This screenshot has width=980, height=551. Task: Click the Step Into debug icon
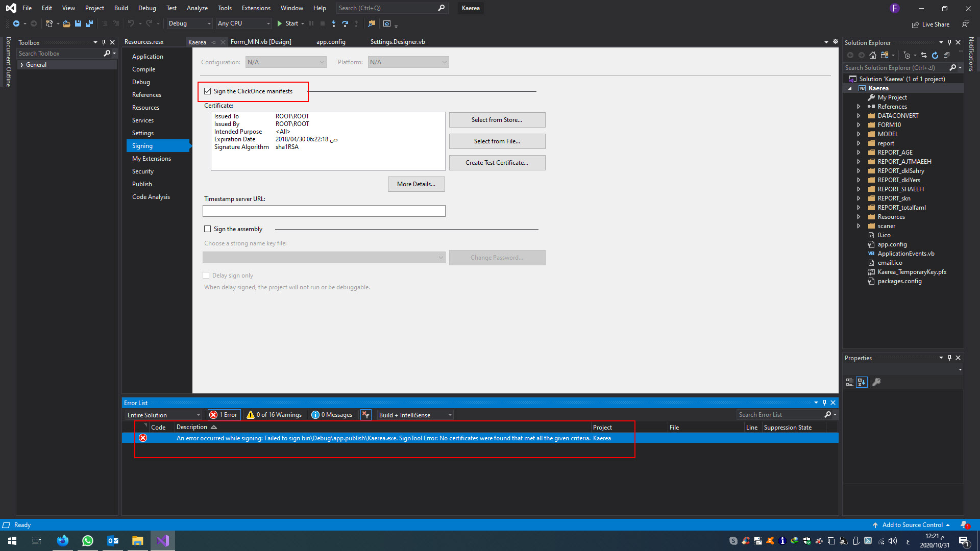tap(334, 23)
